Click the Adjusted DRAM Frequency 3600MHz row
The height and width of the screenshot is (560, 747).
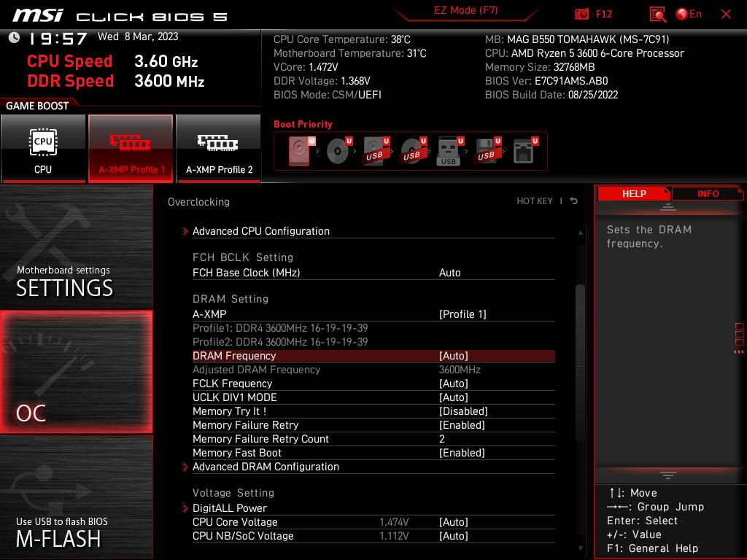373,370
